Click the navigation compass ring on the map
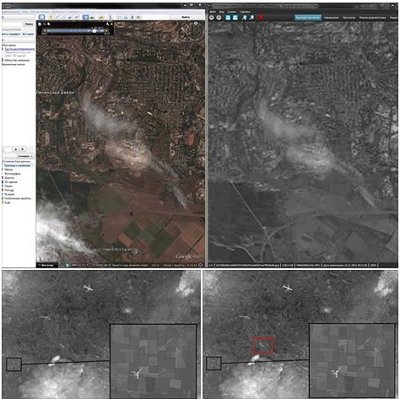Screen dimensions: 400x399 point(196,30)
